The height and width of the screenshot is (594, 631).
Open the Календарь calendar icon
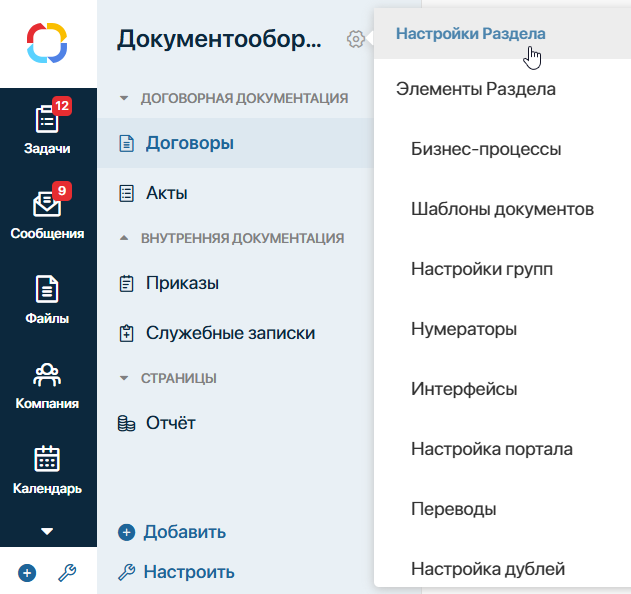(47, 459)
